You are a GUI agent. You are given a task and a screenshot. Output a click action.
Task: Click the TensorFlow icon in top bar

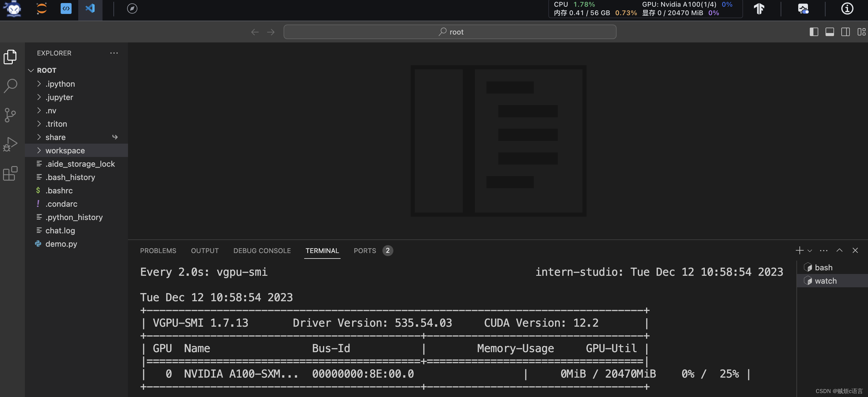[759, 8]
